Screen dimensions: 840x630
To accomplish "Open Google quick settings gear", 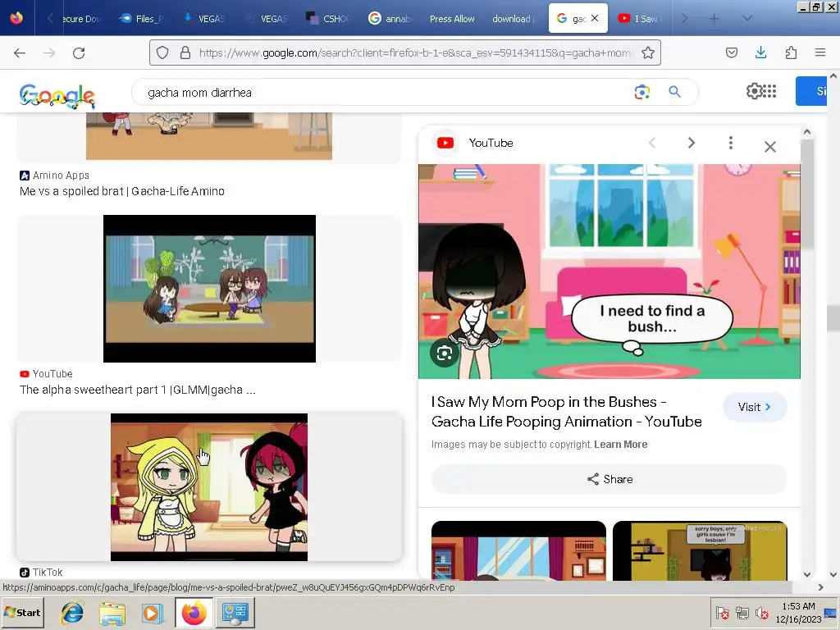I will pos(755,91).
